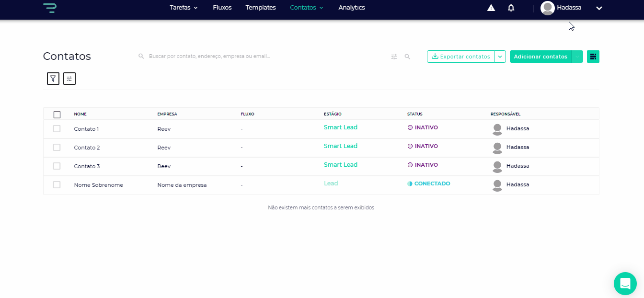
Task: Click advanced search options icon in search bar
Action: pyautogui.click(x=394, y=57)
